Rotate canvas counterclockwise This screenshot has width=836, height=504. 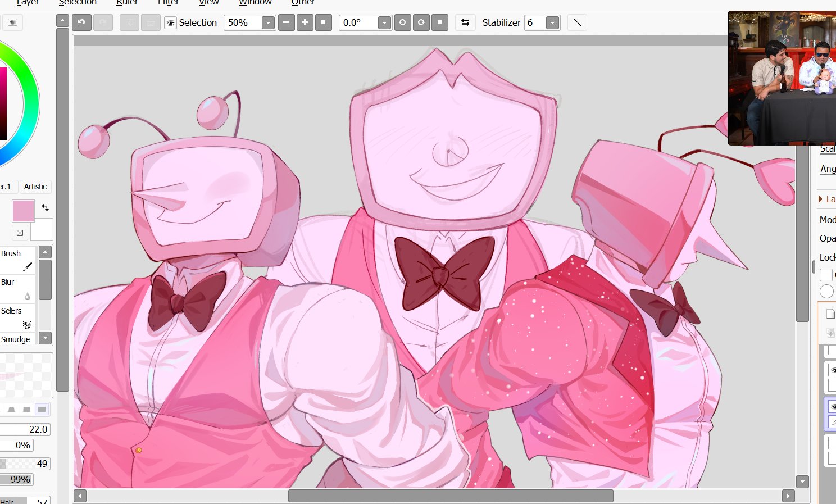pos(402,22)
